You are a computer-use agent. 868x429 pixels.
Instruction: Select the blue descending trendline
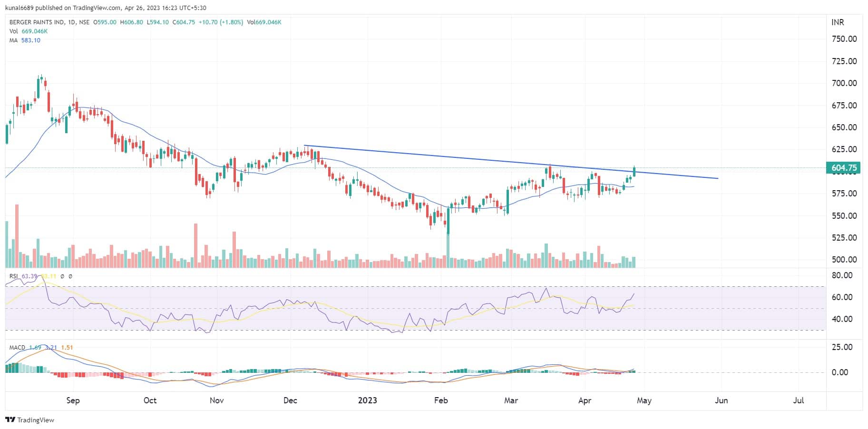[476, 160]
